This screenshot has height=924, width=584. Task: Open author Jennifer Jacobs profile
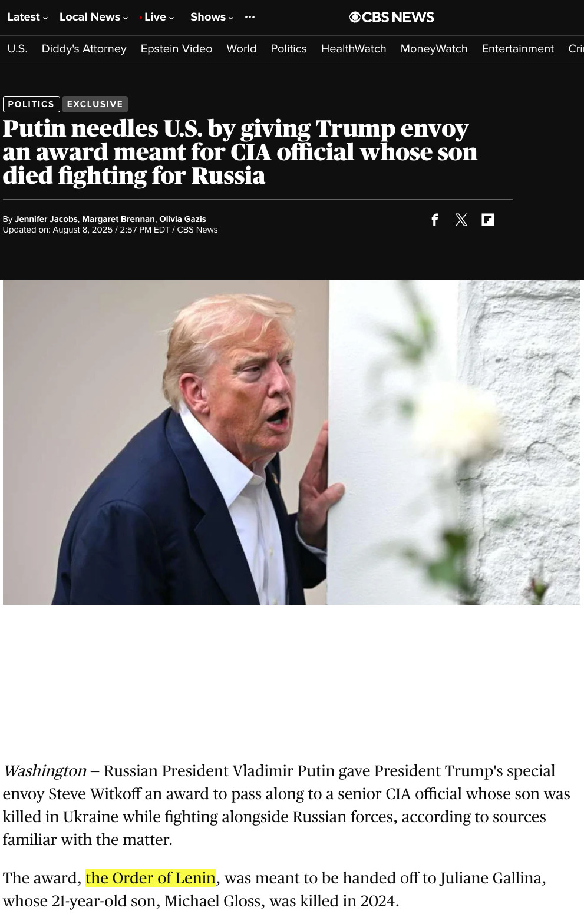[46, 219]
